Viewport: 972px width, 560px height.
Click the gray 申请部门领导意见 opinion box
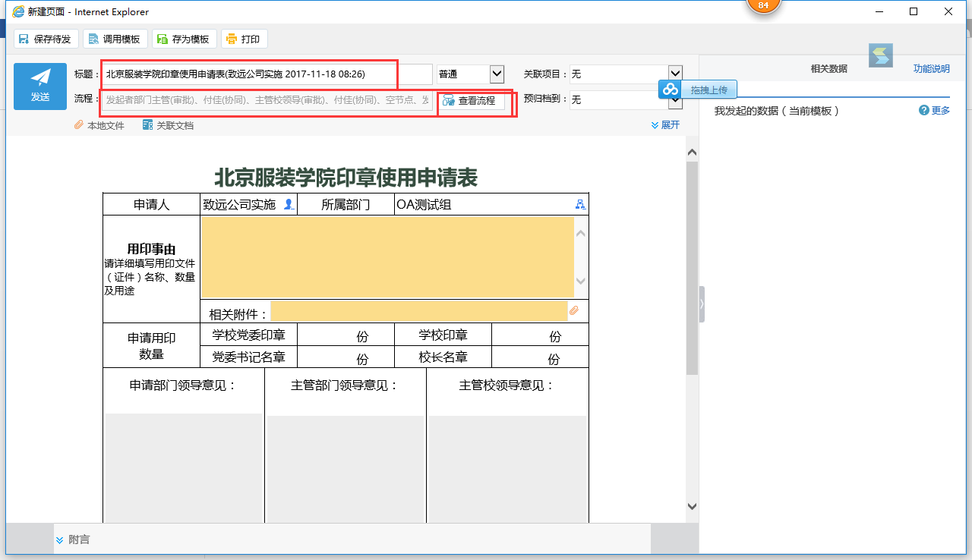[184, 469]
